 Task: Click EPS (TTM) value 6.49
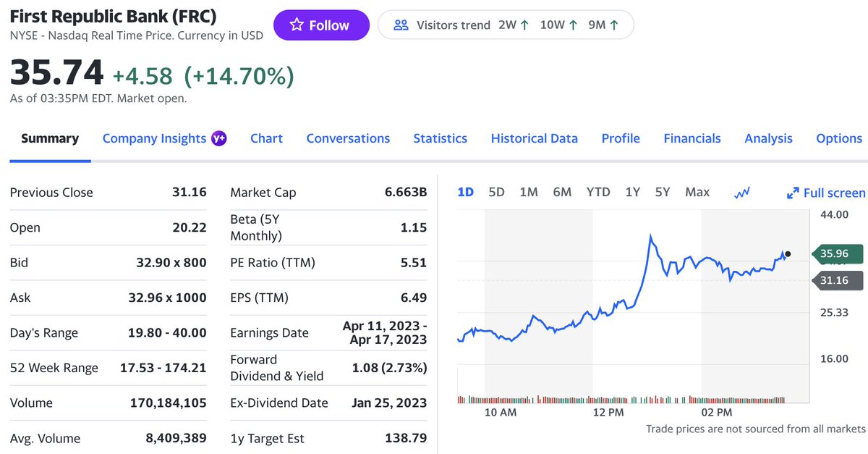point(414,298)
